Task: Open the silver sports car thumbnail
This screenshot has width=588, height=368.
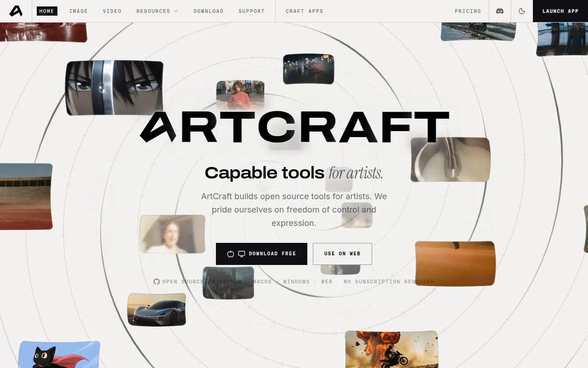Action: (157, 309)
